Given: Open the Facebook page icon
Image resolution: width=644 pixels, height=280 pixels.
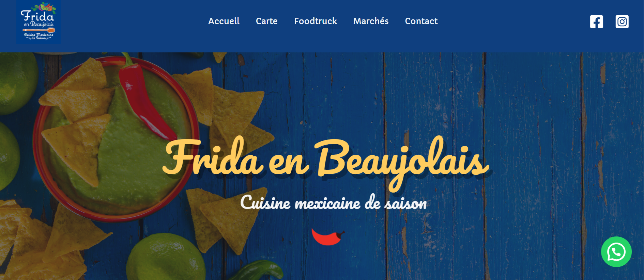Looking at the screenshot, I should [596, 22].
